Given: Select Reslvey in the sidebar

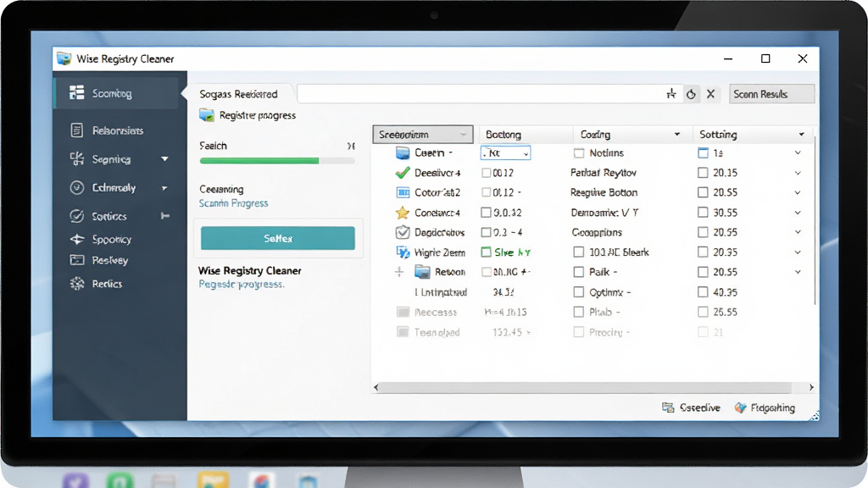Looking at the screenshot, I should 109,260.
